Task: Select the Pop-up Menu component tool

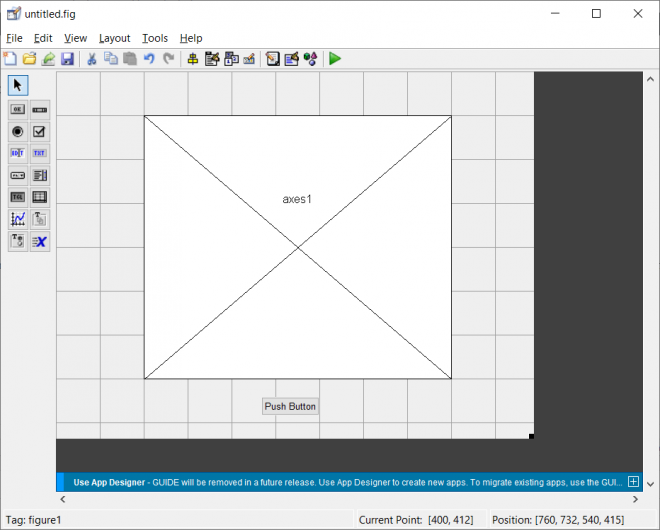Action: (18, 175)
